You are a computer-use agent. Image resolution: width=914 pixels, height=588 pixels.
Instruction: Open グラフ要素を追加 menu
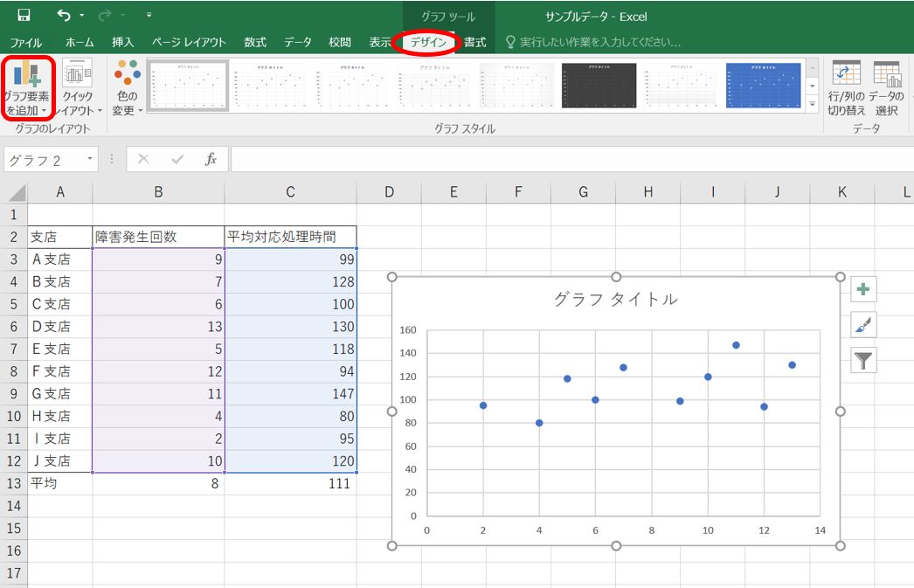pos(27,87)
